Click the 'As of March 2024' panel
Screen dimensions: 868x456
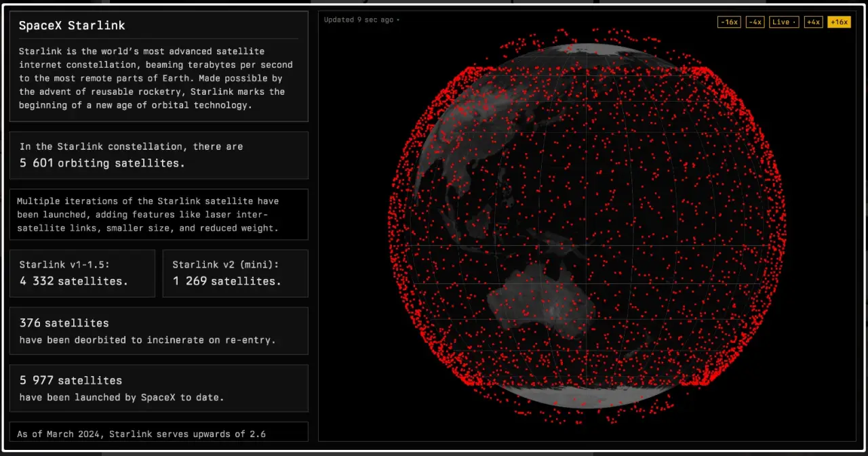[158, 432]
